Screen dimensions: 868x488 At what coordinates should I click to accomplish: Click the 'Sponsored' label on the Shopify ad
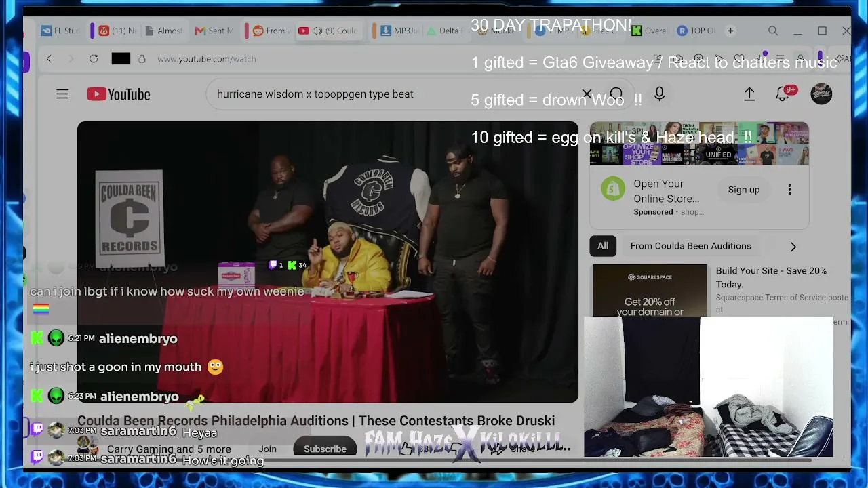tap(653, 212)
